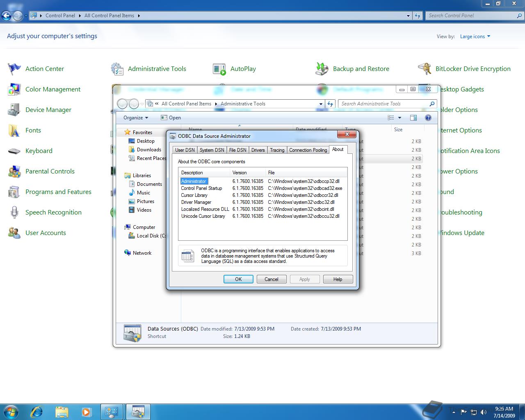Sort by the Version column header
The image size is (525, 420).
(247, 173)
